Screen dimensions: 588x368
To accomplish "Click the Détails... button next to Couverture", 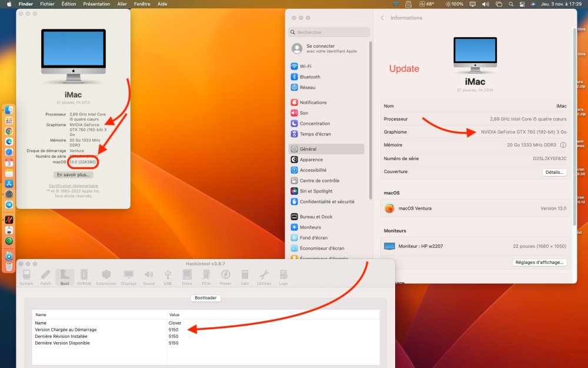I will click(x=554, y=172).
